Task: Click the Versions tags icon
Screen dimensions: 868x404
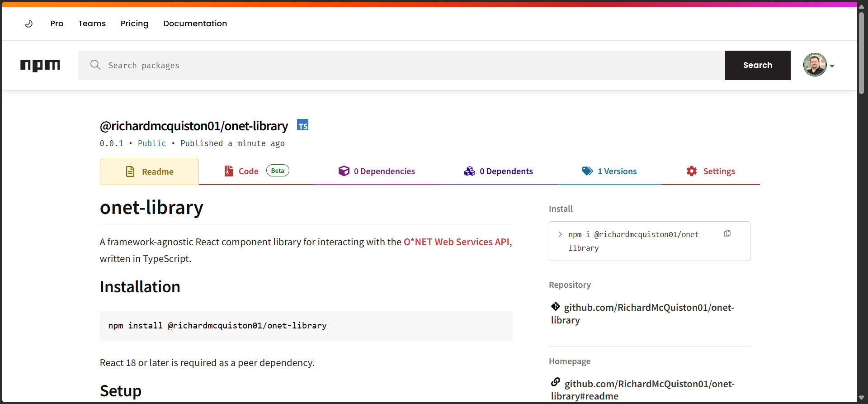Action: coord(588,171)
